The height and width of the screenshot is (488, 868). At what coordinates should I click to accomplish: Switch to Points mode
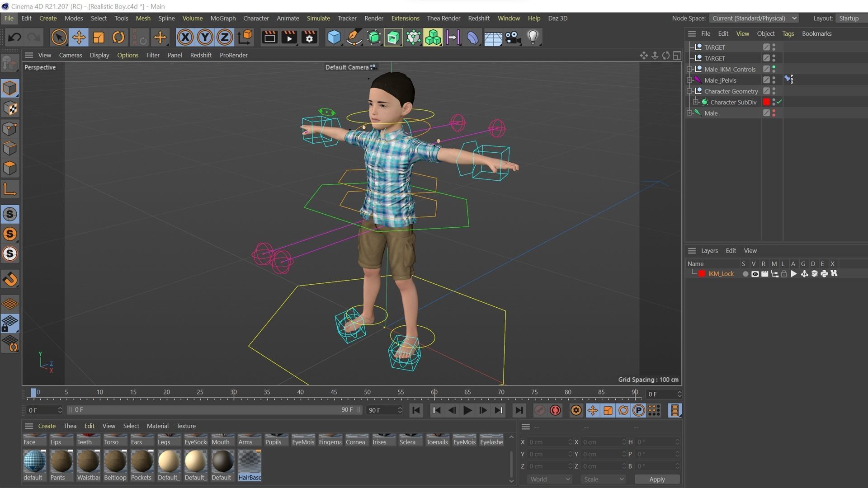[x=10, y=129]
